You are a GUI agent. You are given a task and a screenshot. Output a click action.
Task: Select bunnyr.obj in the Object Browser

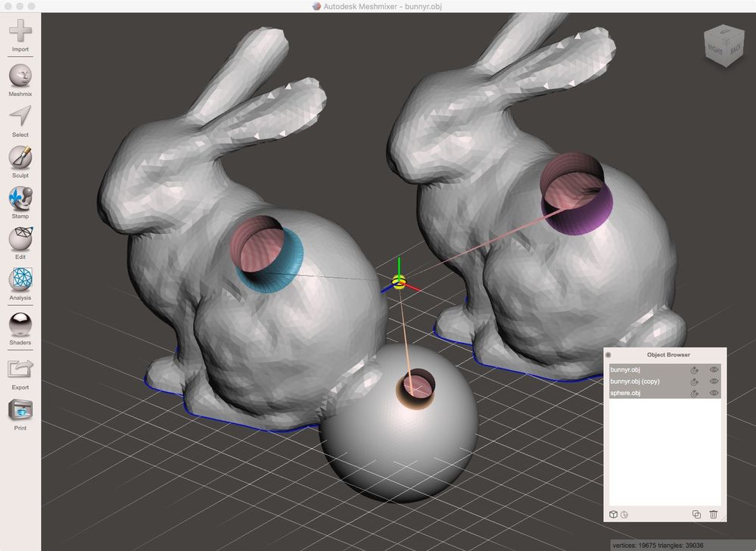pos(665,370)
